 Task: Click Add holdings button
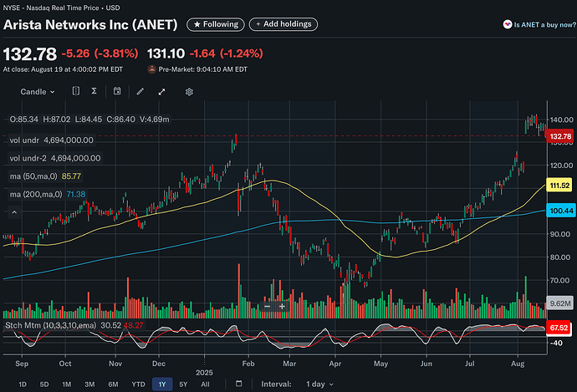(x=283, y=24)
